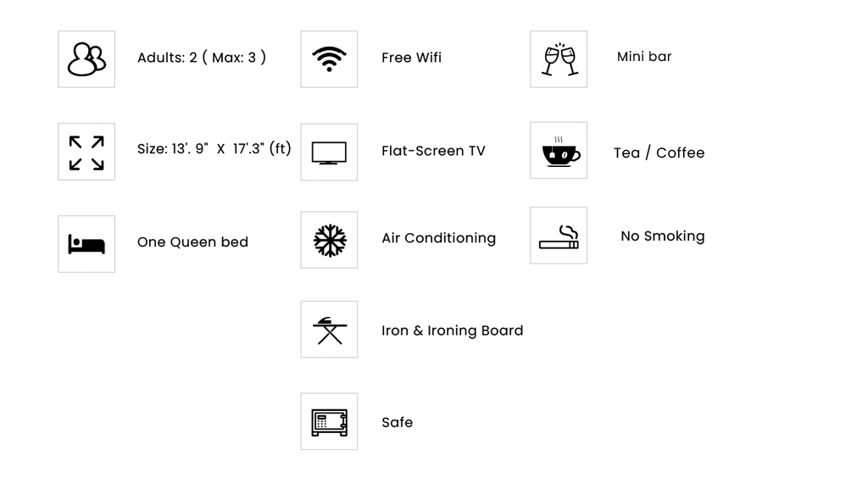Click the 'Free Wifi' label
This screenshot has width=868, height=478.
pyautogui.click(x=411, y=58)
